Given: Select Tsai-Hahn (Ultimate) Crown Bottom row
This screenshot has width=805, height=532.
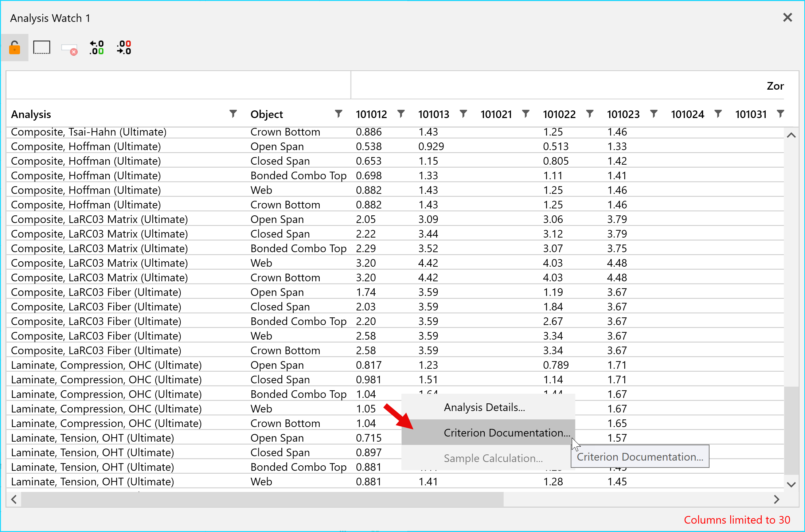Looking at the screenshot, I should (395, 132).
